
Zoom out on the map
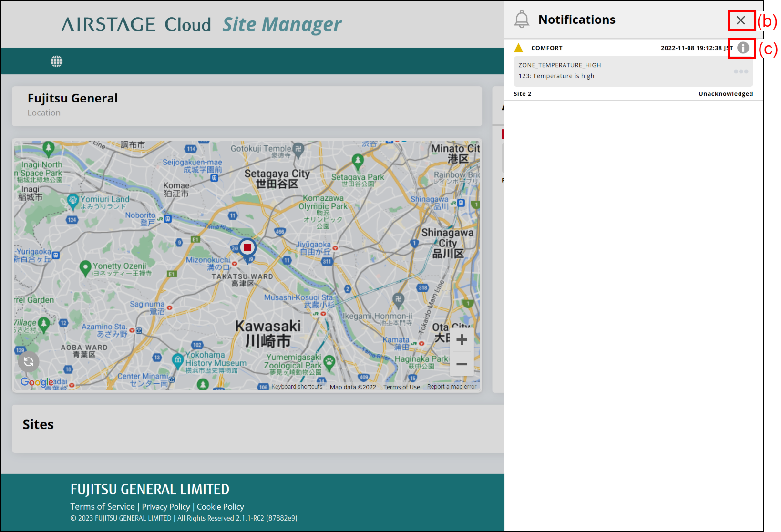click(461, 364)
